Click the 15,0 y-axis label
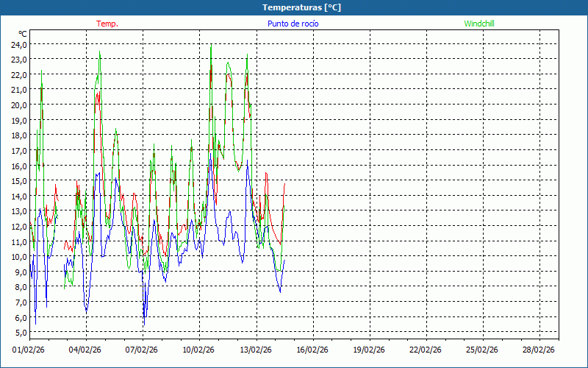Screen dimensions: 588x368 pyautogui.click(x=19, y=180)
